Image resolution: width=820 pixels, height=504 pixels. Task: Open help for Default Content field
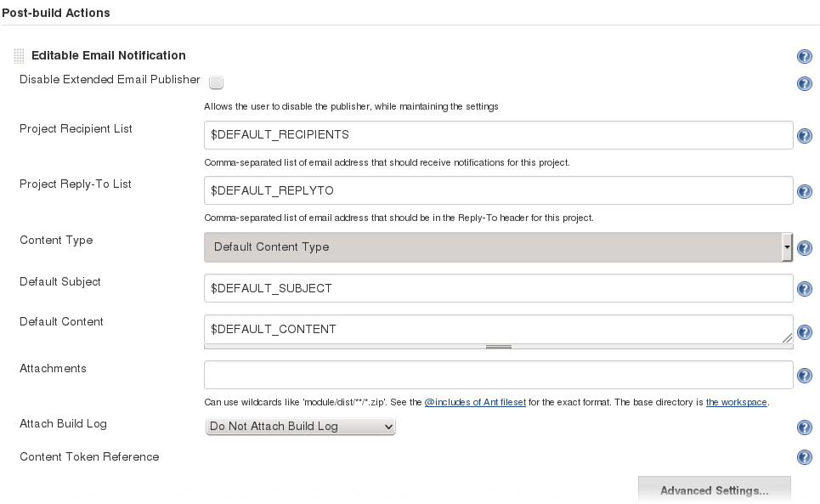804,332
